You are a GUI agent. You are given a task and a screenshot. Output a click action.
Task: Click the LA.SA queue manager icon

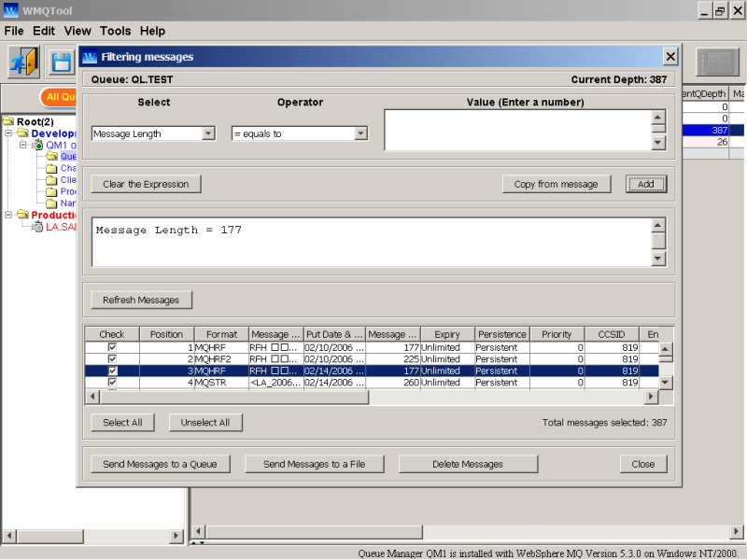(x=37, y=227)
